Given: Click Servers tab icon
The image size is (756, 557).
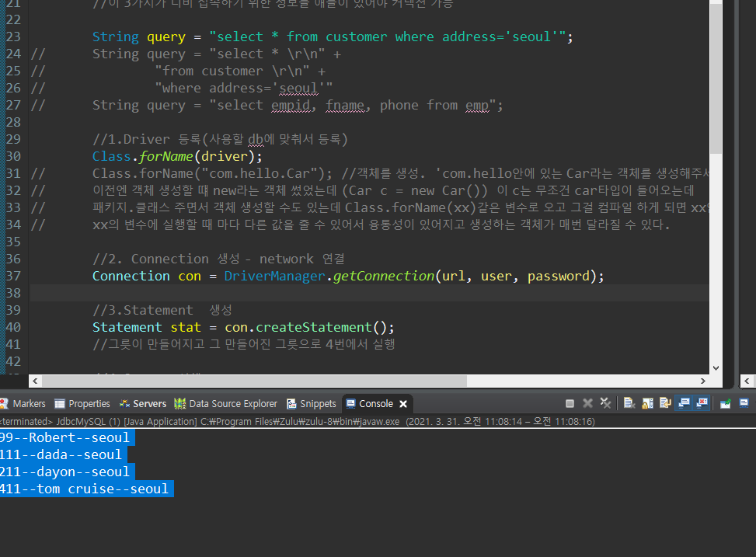Looking at the screenshot, I should point(124,404).
